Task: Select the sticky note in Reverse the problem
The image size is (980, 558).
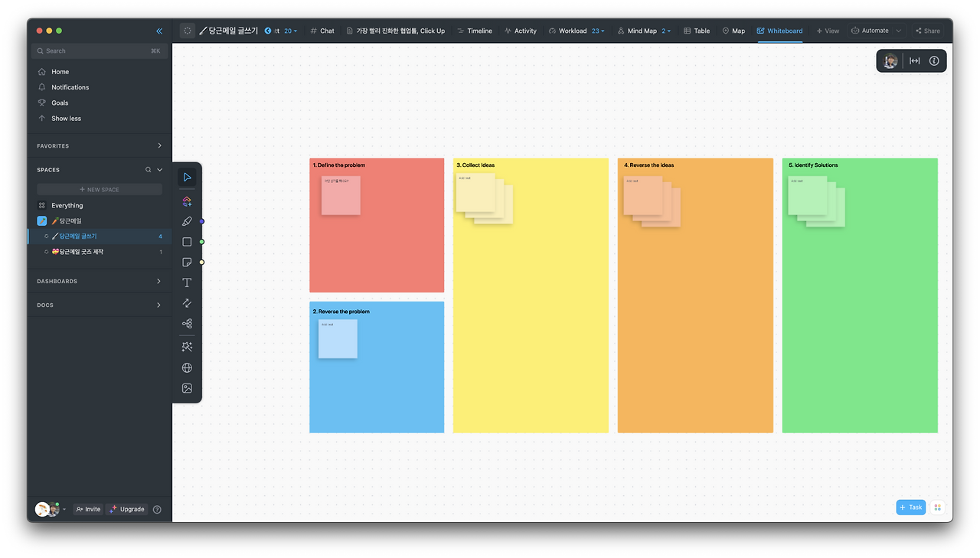Action: pos(338,339)
